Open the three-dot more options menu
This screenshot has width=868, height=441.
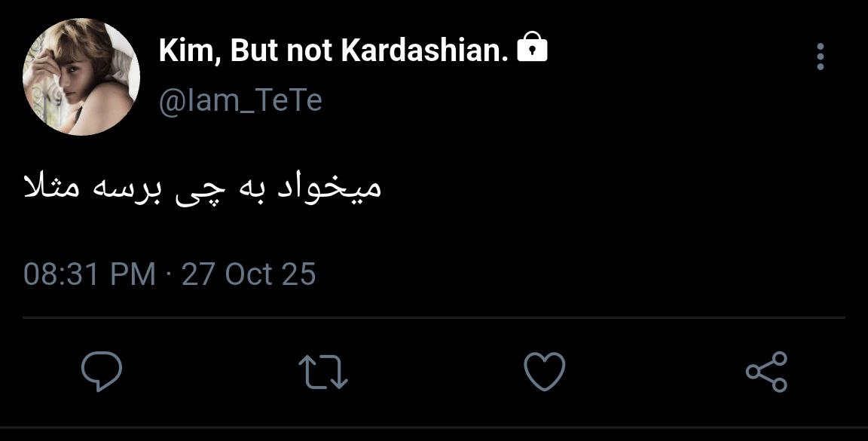pos(821,57)
